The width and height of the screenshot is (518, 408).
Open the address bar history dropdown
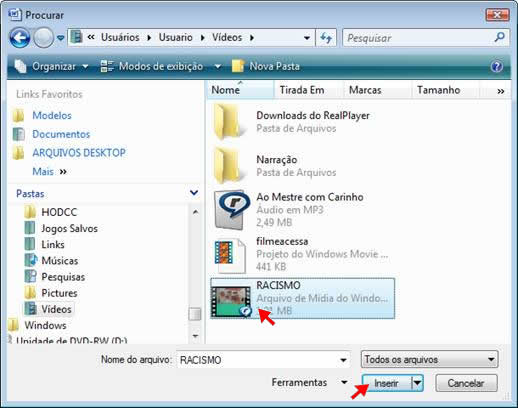[x=307, y=38]
